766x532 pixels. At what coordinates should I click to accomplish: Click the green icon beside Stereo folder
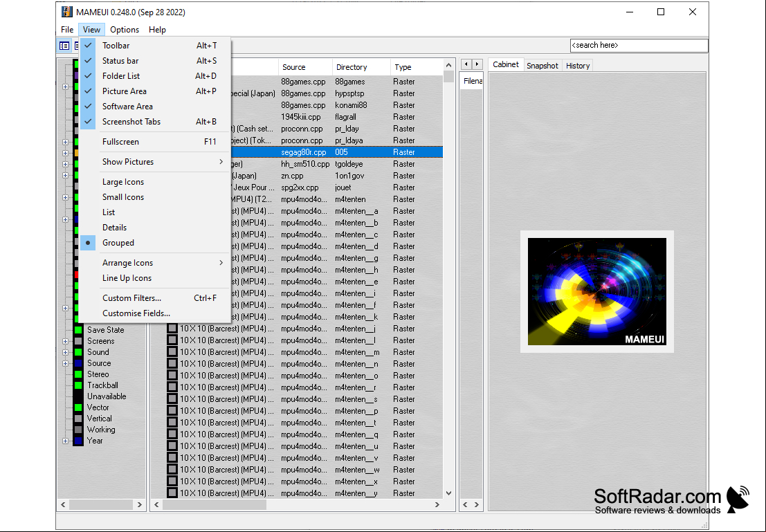pos(78,374)
